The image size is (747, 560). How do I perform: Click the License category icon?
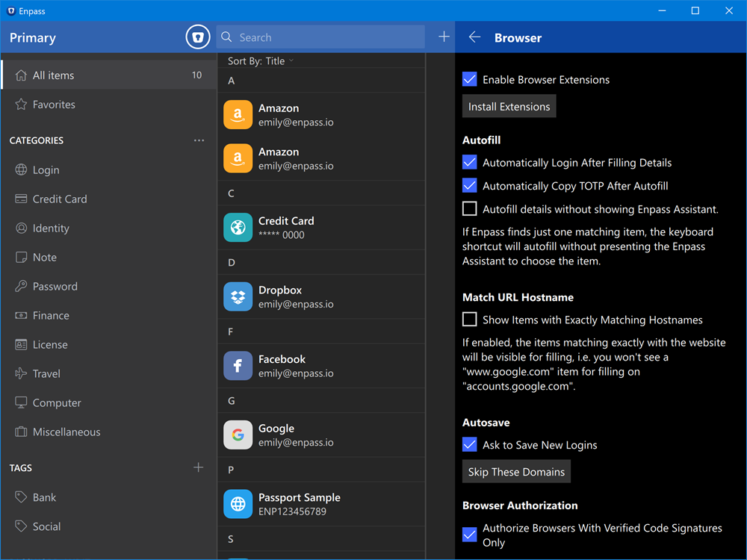click(21, 344)
